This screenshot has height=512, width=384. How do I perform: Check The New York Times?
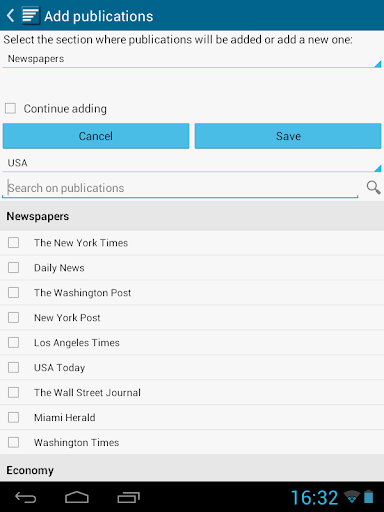tap(13, 242)
